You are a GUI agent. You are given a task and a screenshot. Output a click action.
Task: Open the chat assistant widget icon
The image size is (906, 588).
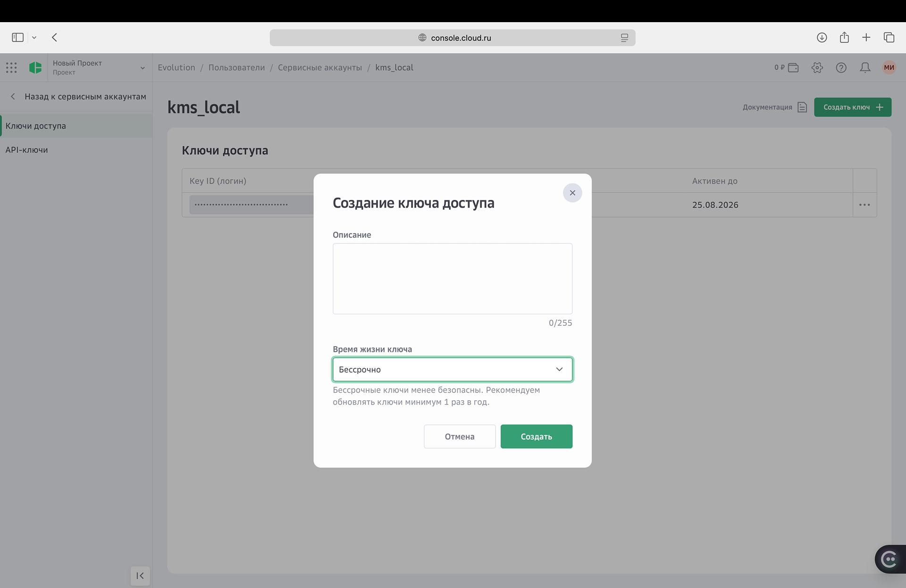point(889,559)
